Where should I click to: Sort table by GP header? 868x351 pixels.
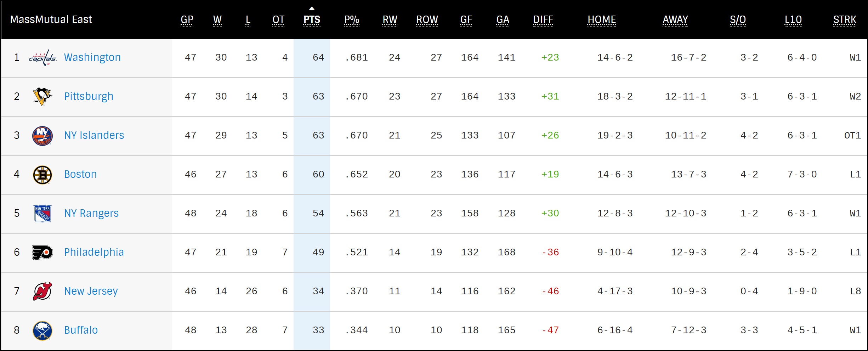coord(187,20)
